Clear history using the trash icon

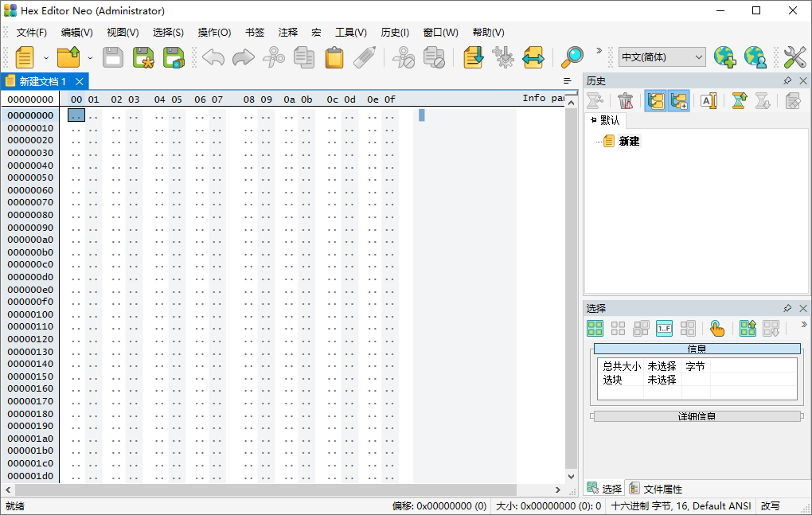coord(626,100)
